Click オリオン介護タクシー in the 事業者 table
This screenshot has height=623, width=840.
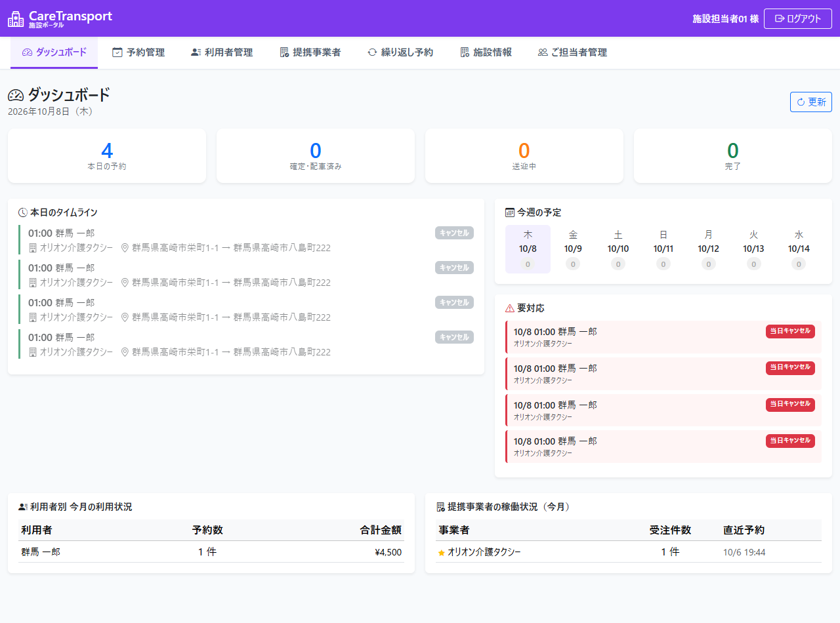(x=484, y=552)
